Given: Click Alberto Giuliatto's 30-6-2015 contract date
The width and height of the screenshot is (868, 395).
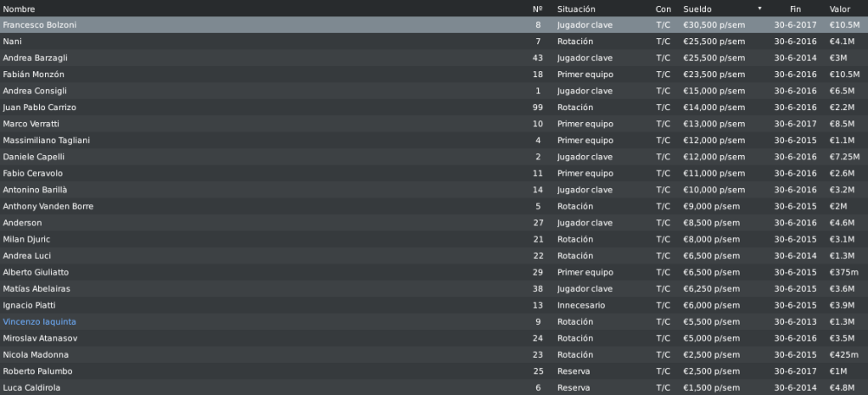Looking at the screenshot, I should [795, 272].
